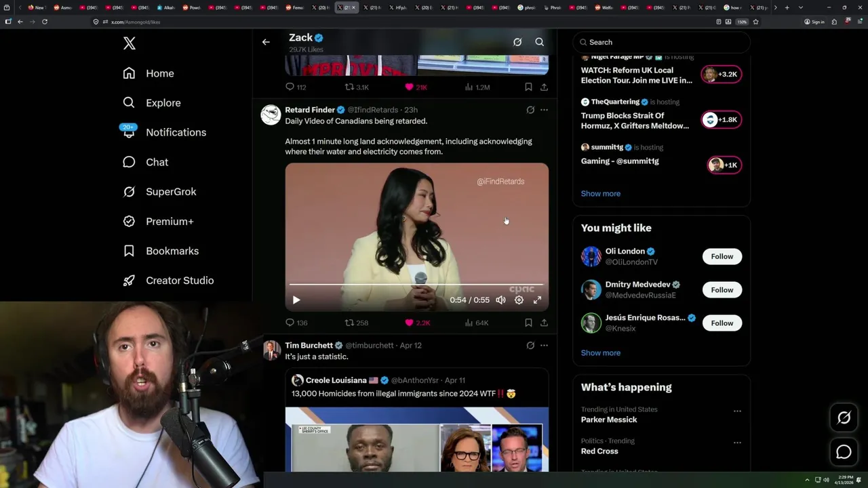The image size is (868, 488).
Task: Reply to the post with 136 replies
Action: click(296, 323)
